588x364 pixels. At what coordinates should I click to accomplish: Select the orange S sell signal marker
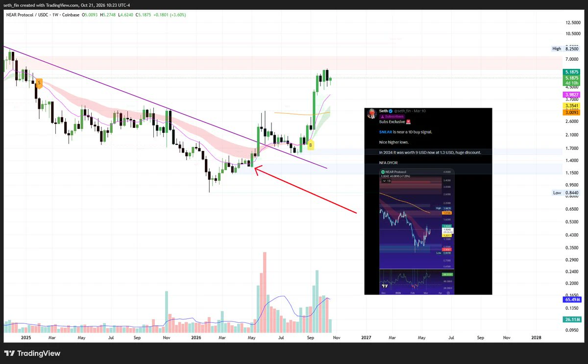(x=39, y=83)
